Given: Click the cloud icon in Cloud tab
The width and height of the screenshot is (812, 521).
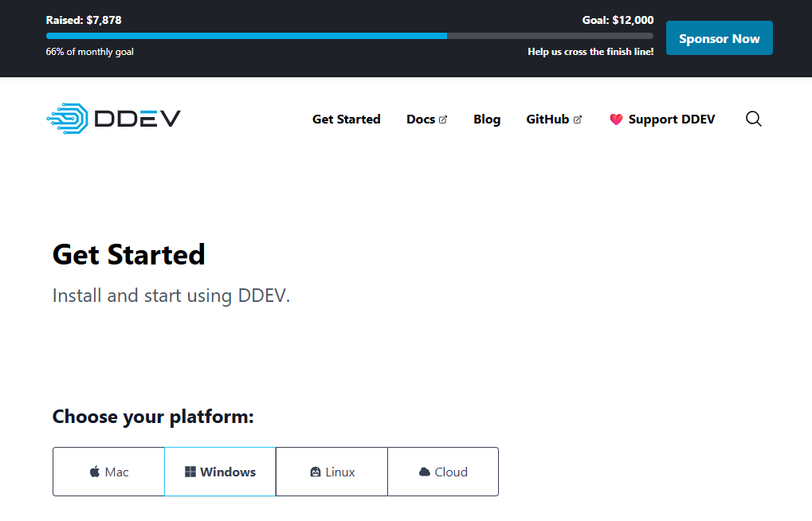Looking at the screenshot, I should point(425,472).
